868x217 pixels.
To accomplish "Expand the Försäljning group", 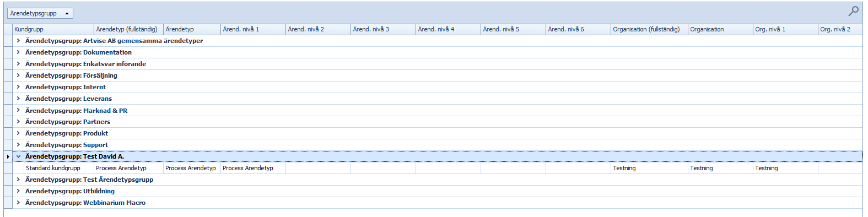I will click(18, 75).
